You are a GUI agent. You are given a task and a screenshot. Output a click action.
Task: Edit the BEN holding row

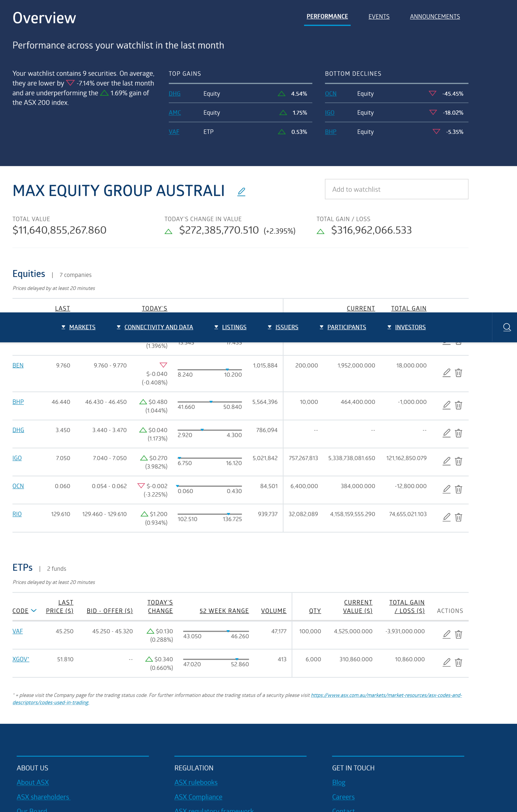click(447, 373)
